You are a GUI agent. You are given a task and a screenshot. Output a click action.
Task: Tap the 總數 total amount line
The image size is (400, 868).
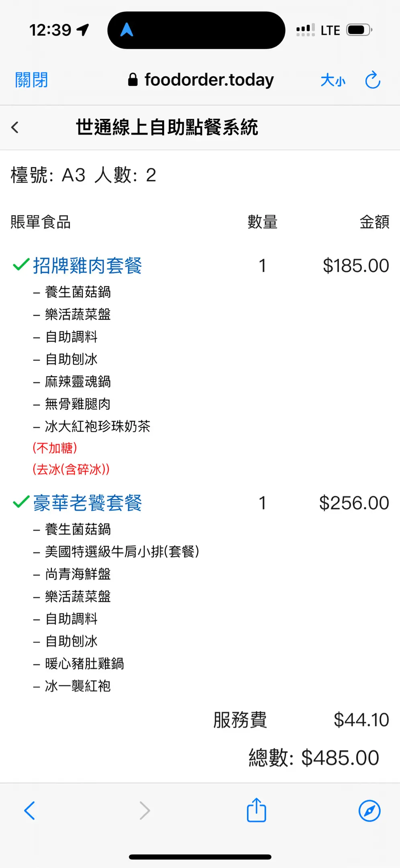click(314, 758)
